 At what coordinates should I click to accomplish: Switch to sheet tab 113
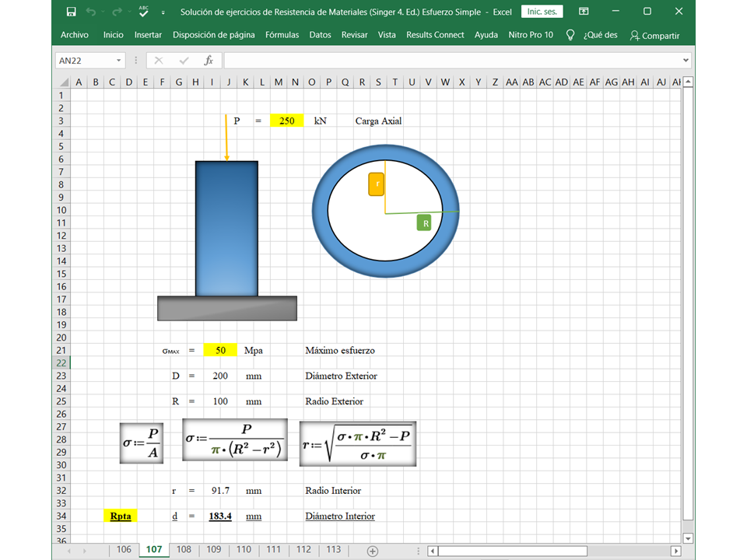pyautogui.click(x=334, y=550)
